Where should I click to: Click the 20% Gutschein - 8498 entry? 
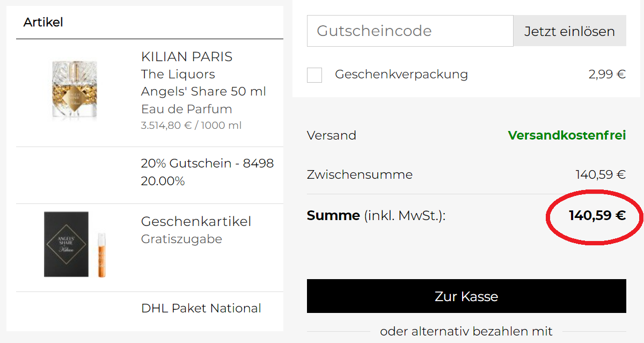[207, 163]
